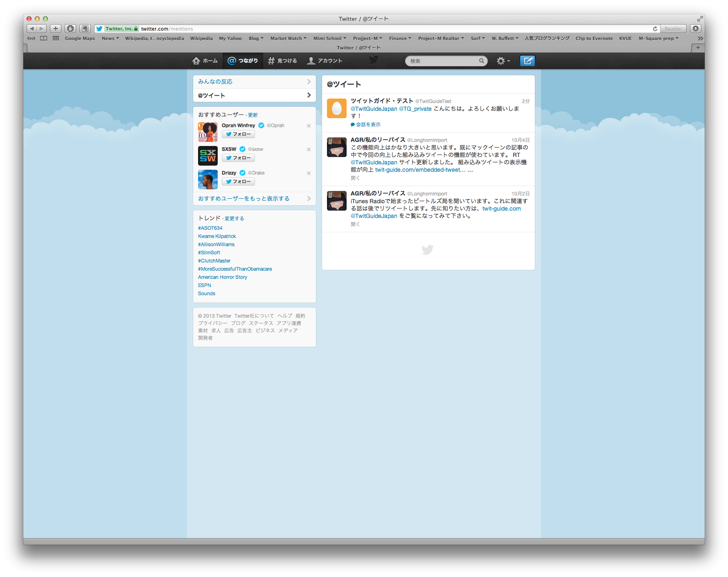Dismiss Oprah Winfrey suggestion
Viewport: 728px width, 577px height.
[309, 126]
